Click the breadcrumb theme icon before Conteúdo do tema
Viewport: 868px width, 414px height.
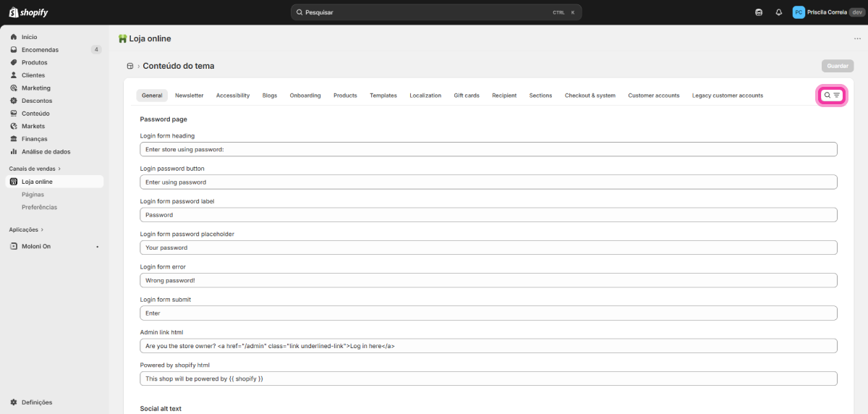(130, 66)
